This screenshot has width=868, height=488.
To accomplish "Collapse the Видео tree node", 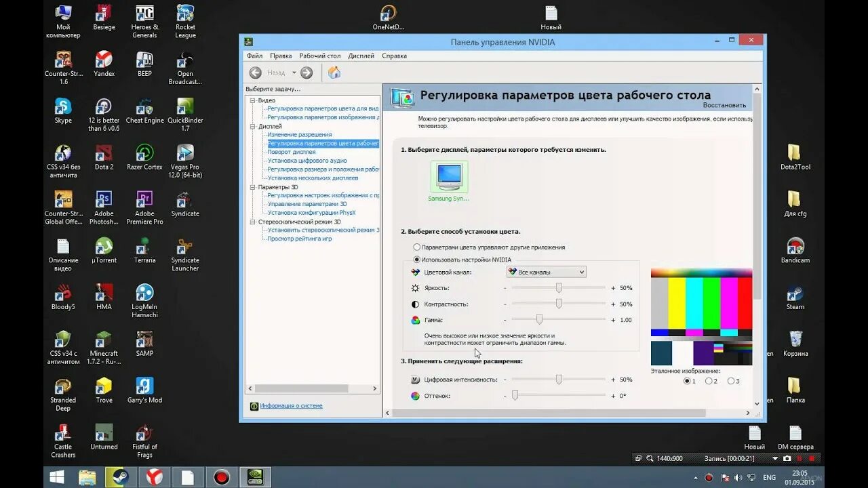I will 253,100.
